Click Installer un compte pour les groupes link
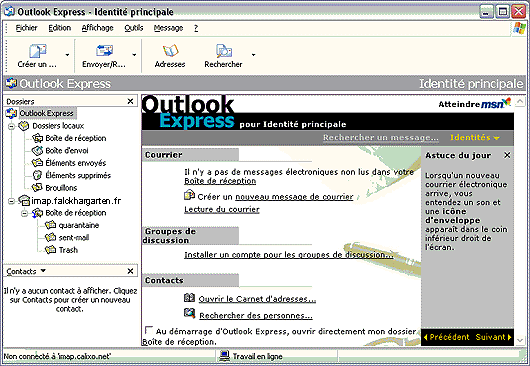The width and height of the screenshot is (530, 366). pyautogui.click(x=289, y=255)
